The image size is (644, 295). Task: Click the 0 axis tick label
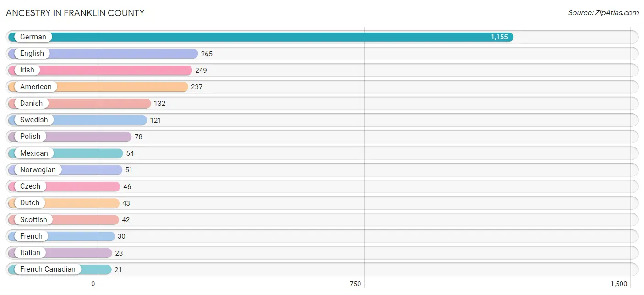(x=93, y=284)
